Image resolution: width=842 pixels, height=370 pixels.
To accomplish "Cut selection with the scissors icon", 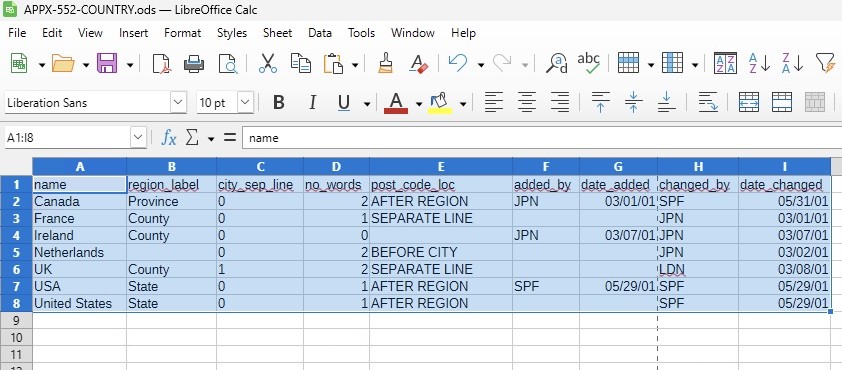I will click(x=267, y=64).
